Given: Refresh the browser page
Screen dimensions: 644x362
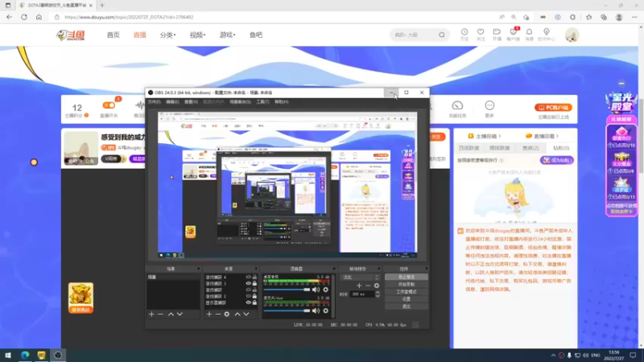Looking at the screenshot, I should (x=24, y=17).
